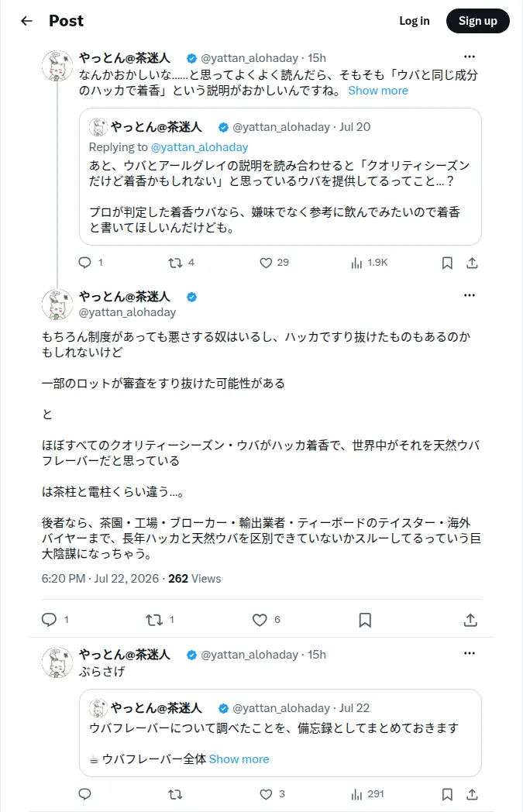Open more options on ぶらさげ reply
The height and width of the screenshot is (812, 523).
tap(470, 653)
